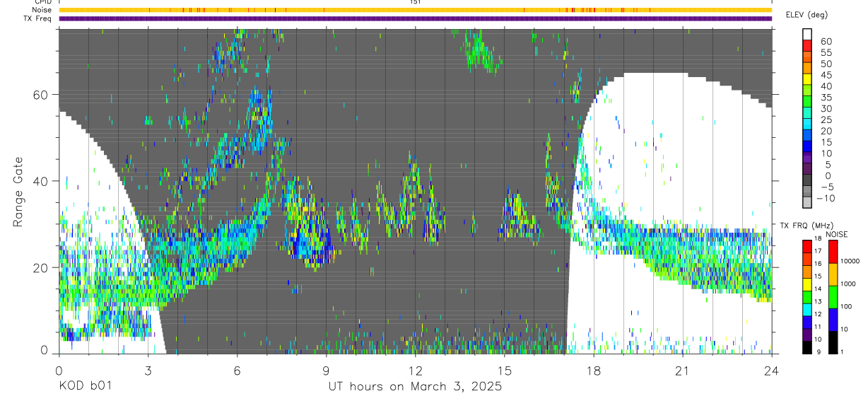Pick the blue 15–20 segment of ELEV color bar

(807, 136)
